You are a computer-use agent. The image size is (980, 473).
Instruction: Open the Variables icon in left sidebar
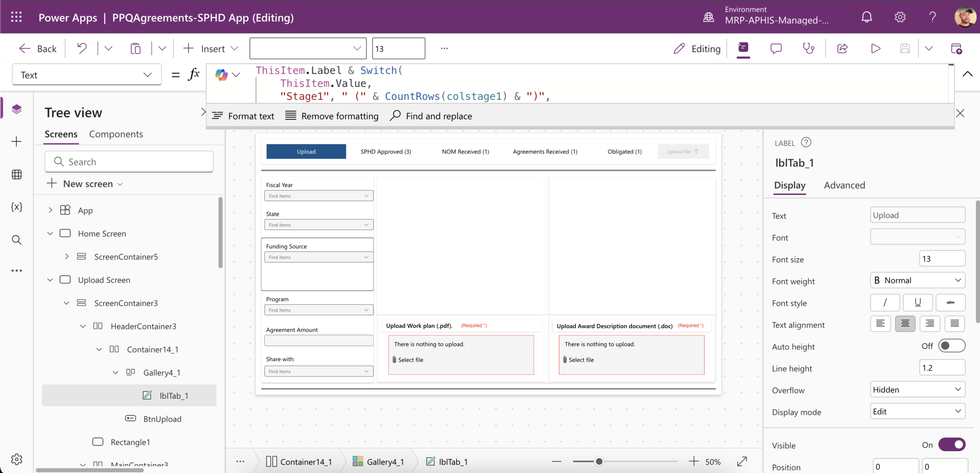[16, 207]
